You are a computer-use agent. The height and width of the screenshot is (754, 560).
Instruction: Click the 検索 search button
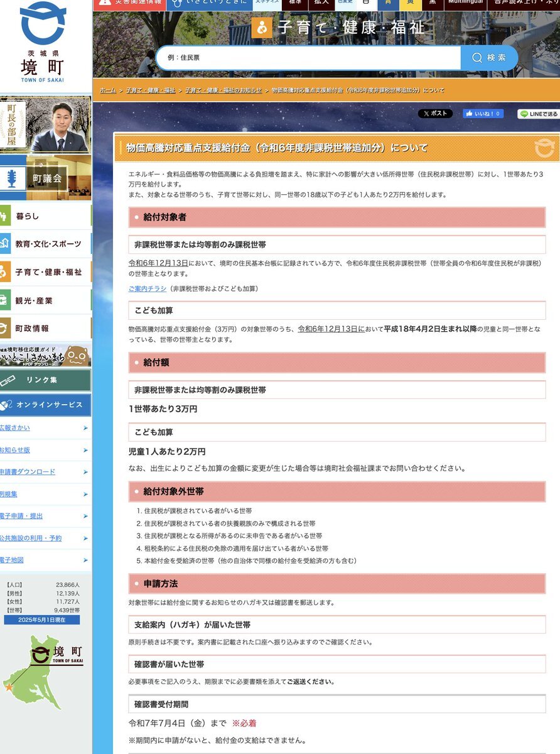[x=490, y=58]
